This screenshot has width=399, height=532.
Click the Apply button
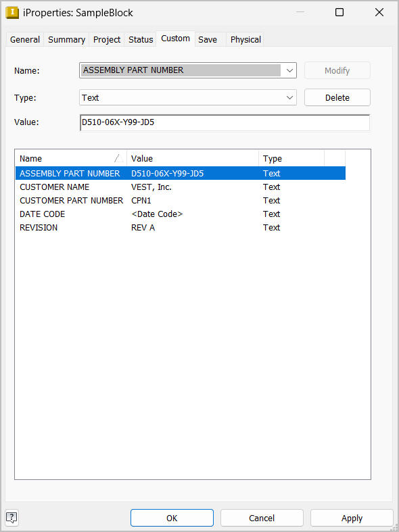pos(352,518)
